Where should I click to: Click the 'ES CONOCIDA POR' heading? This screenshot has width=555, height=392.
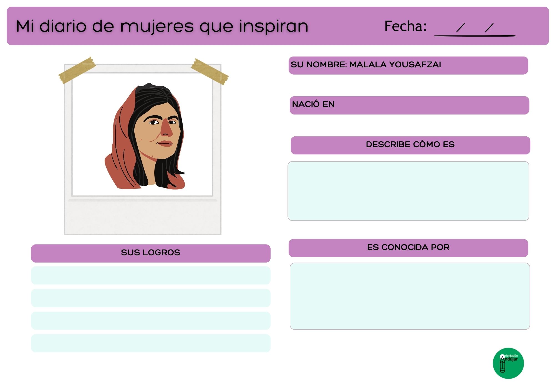point(408,248)
